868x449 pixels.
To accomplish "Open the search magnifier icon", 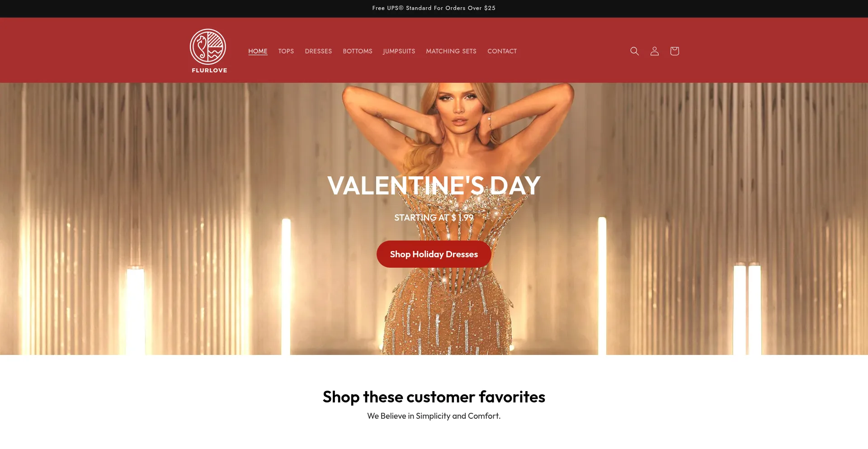I will [x=634, y=51].
